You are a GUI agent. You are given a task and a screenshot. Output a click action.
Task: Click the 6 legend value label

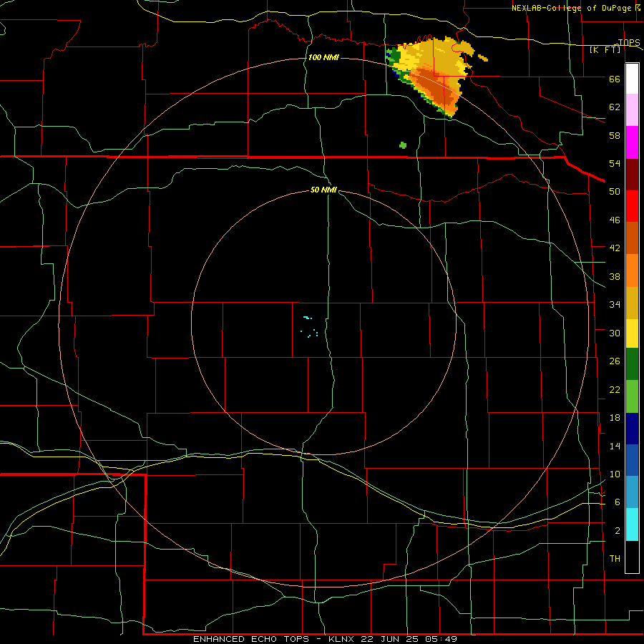618,502
